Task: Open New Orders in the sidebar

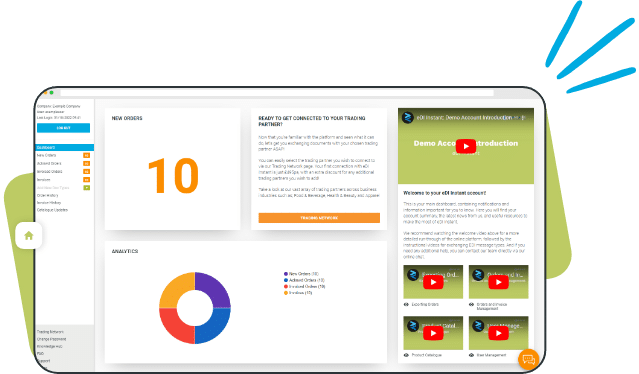Action: point(46,155)
